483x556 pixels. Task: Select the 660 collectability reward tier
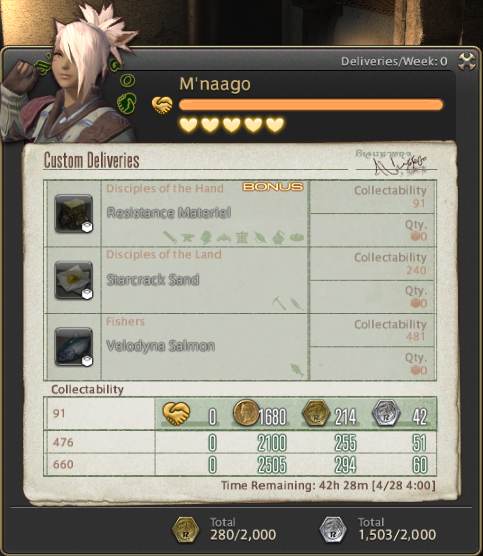pyautogui.click(x=240, y=464)
